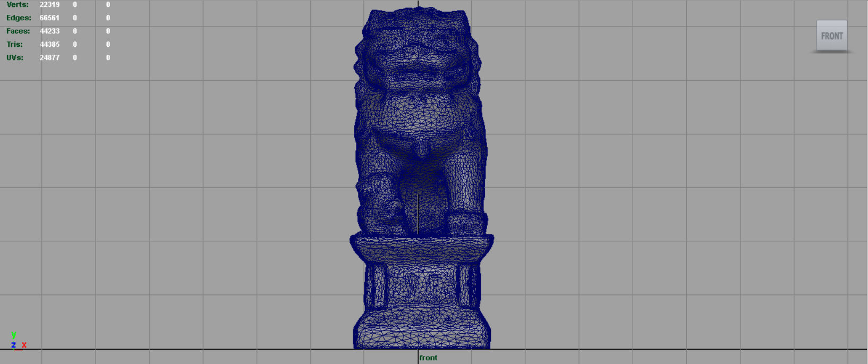Click the face count value 44233

pyautogui.click(x=49, y=31)
